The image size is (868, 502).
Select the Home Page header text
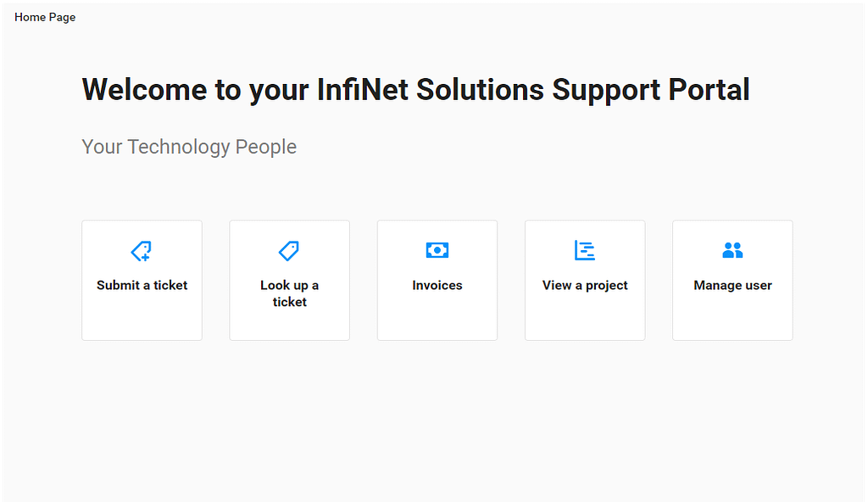44,17
